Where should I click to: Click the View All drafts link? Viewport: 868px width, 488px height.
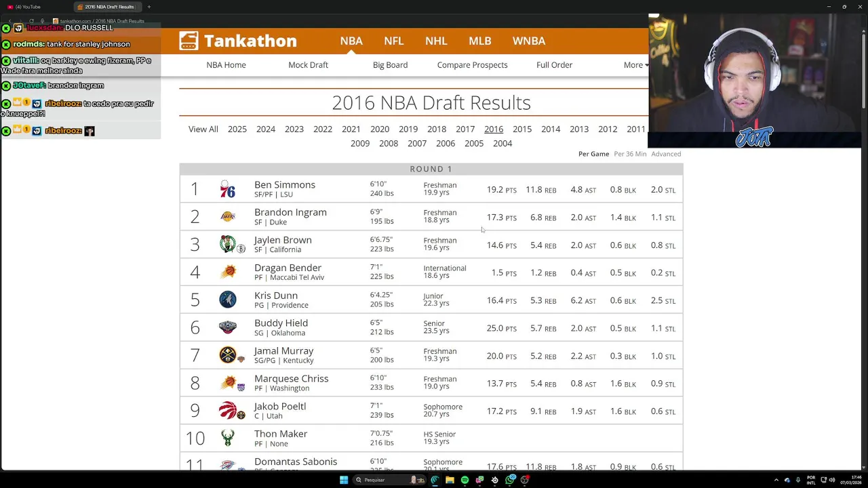pyautogui.click(x=203, y=129)
